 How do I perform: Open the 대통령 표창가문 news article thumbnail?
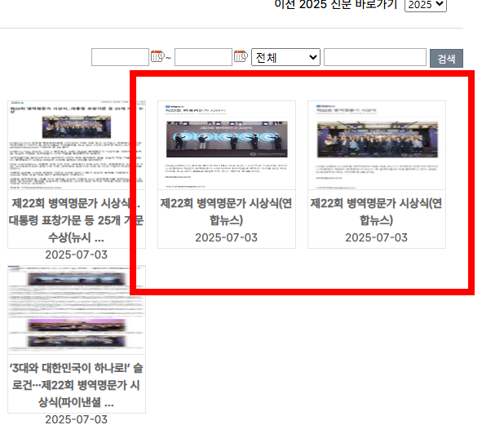[77, 145]
